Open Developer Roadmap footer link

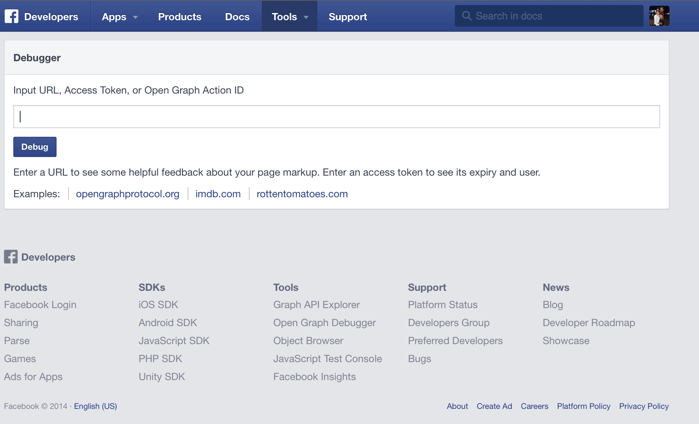click(x=589, y=323)
